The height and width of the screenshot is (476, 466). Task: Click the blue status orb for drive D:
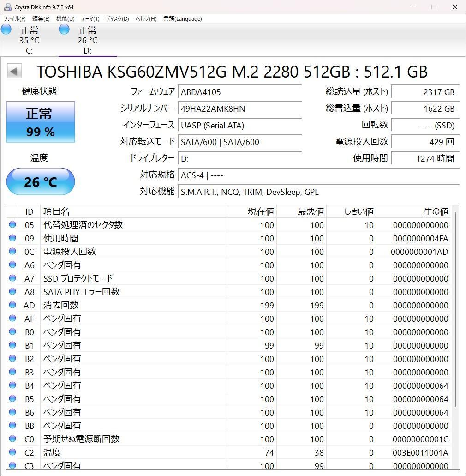64,30
